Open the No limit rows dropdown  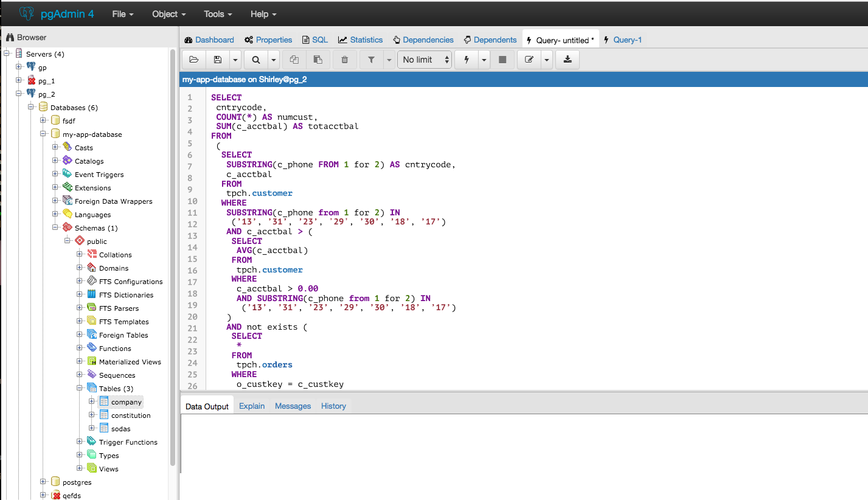point(425,60)
